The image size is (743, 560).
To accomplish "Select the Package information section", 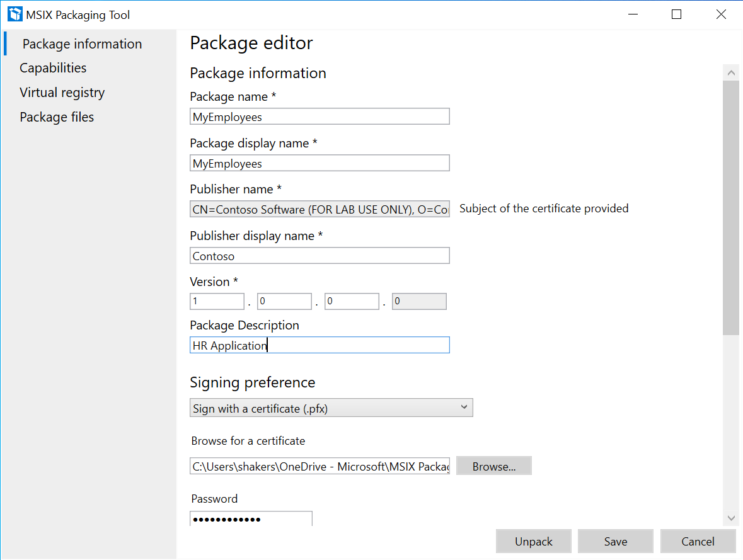I will click(82, 43).
